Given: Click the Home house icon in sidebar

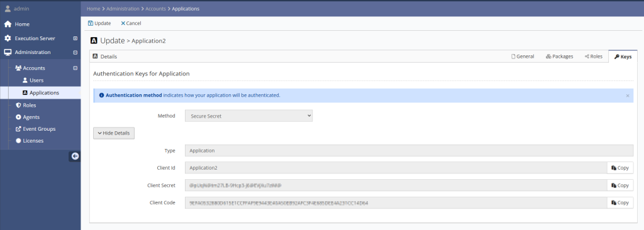Looking at the screenshot, I should tap(8, 25).
